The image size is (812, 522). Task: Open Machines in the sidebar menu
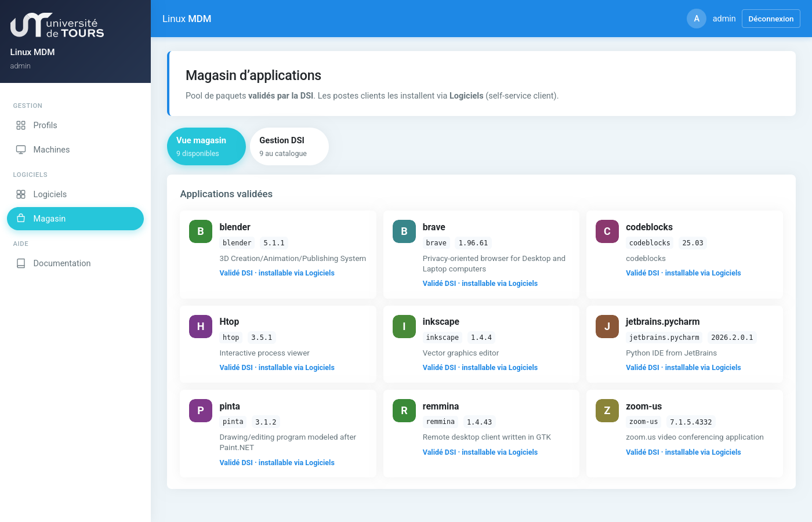[x=75, y=150]
